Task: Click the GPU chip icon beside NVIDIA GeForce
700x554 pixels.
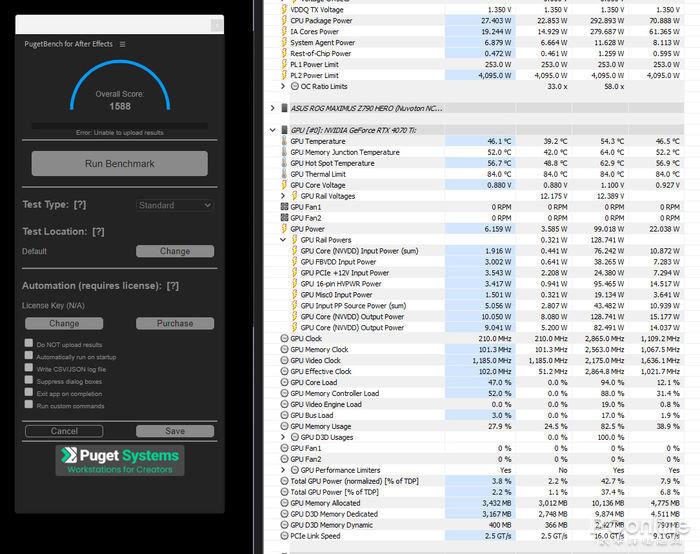Action: 283,130
